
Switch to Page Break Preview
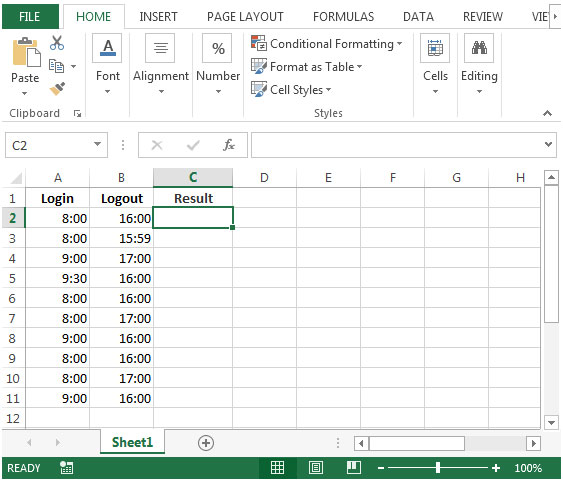[x=354, y=468]
